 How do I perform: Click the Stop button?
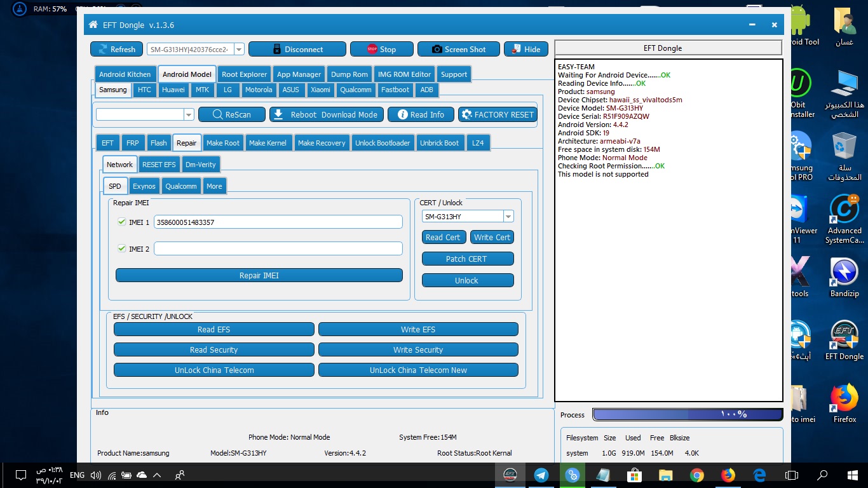pos(382,49)
